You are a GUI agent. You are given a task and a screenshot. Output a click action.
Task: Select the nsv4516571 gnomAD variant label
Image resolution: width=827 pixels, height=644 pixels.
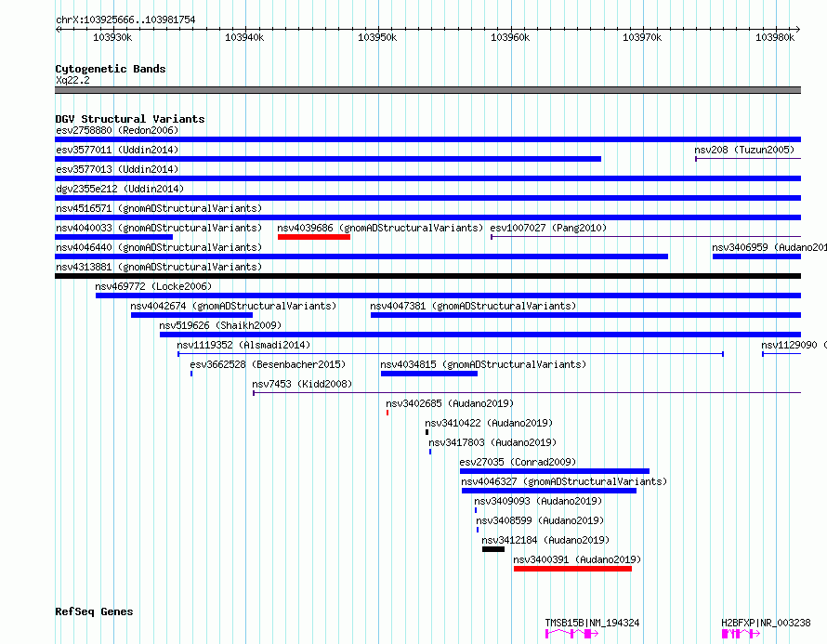tap(159, 208)
